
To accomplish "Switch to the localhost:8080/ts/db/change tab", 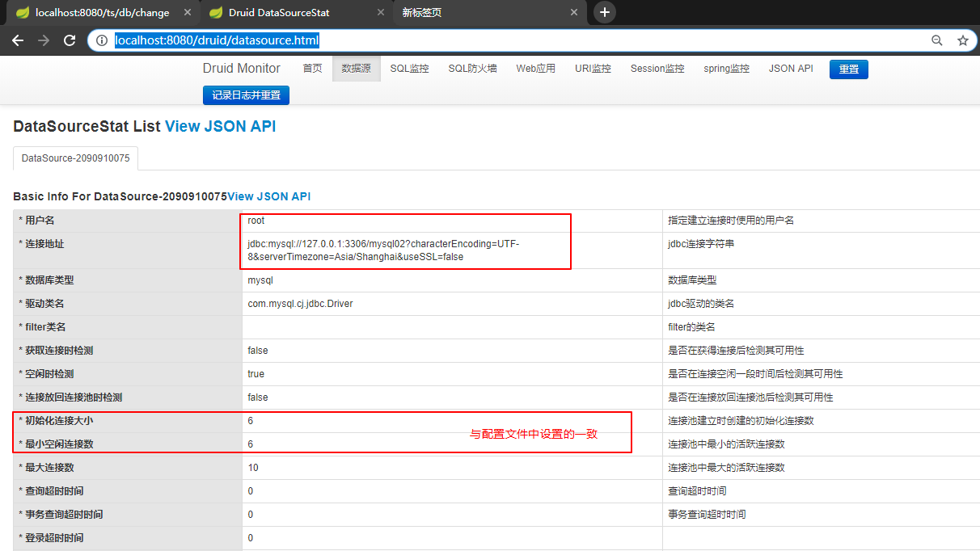I will click(x=101, y=13).
